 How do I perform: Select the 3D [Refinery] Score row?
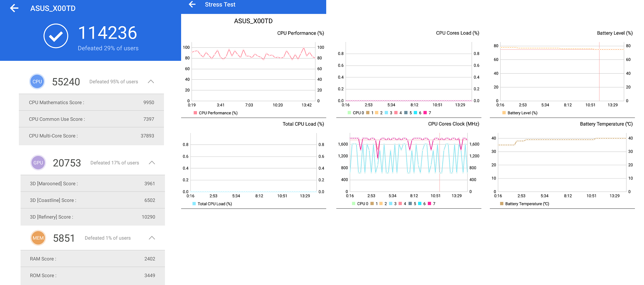[x=93, y=217]
